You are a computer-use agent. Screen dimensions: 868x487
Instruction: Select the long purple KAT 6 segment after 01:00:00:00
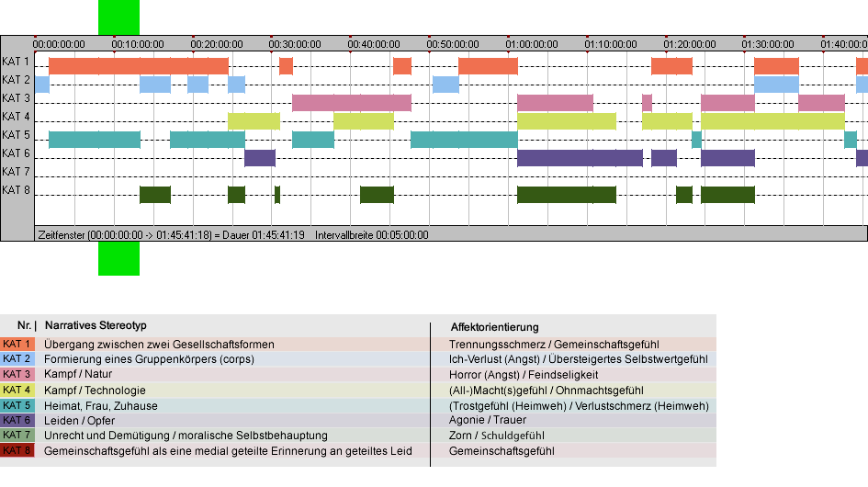click(580, 158)
